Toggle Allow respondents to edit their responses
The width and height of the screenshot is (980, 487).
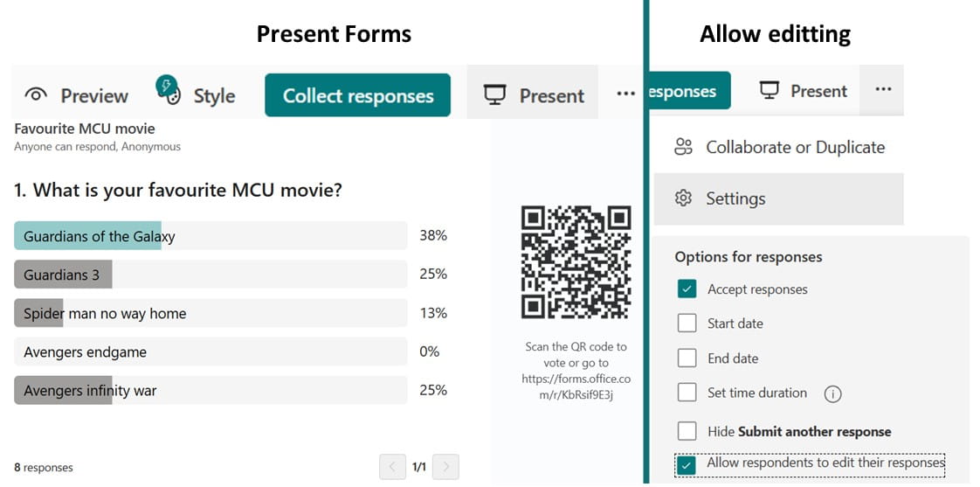[x=687, y=464]
